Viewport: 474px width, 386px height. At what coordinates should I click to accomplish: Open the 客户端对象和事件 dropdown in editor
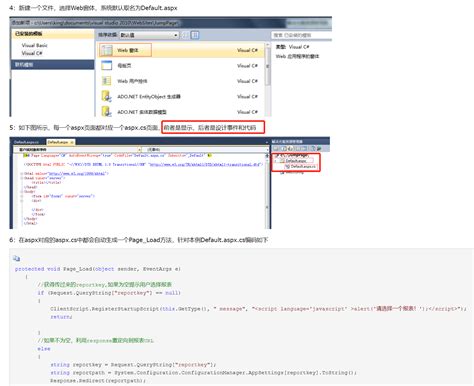tap(77, 150)
